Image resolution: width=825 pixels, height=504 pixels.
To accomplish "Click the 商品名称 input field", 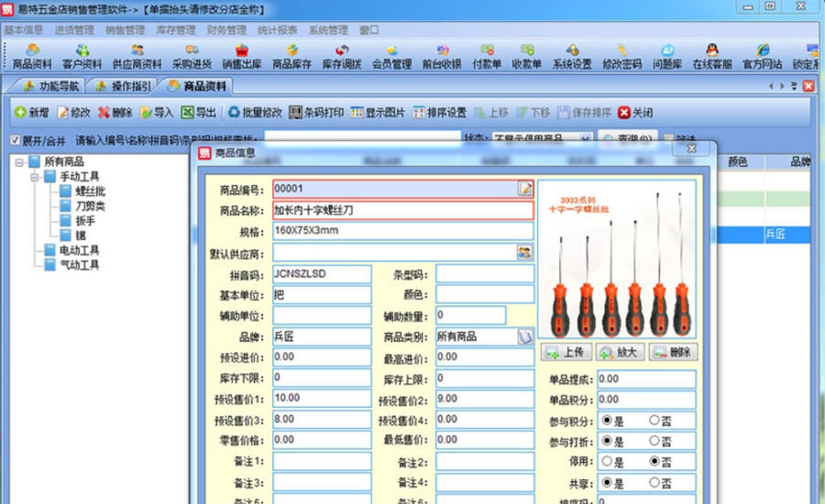I will click(x=403, y=210).
